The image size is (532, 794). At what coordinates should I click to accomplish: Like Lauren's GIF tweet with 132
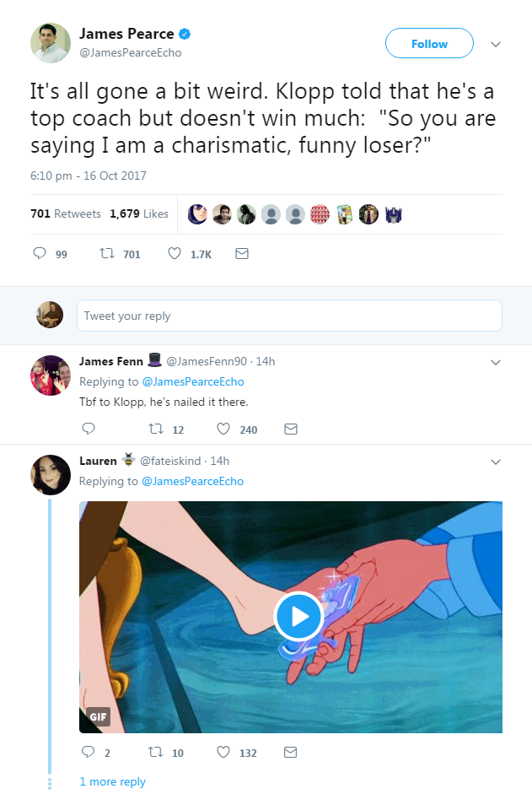click(x=223, y=752)
